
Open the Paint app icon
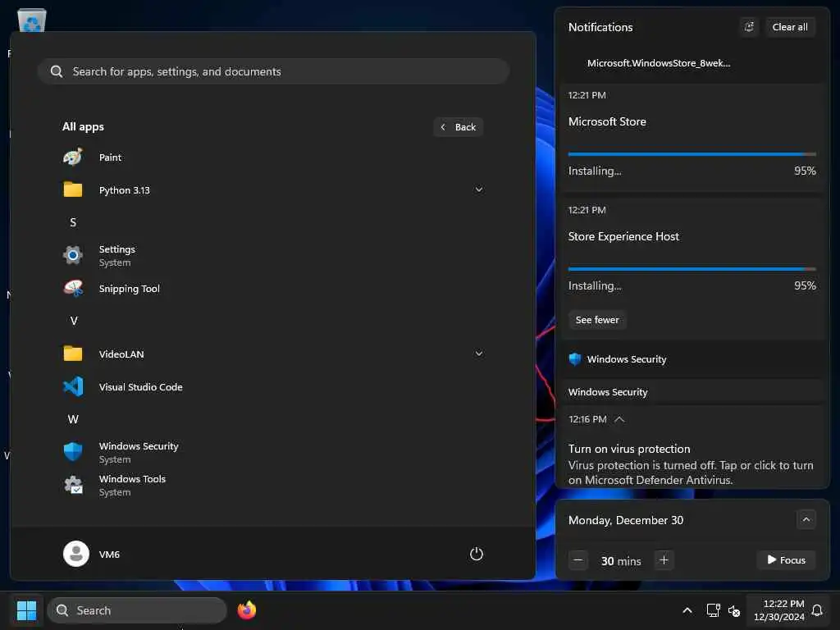pos(73,157)
